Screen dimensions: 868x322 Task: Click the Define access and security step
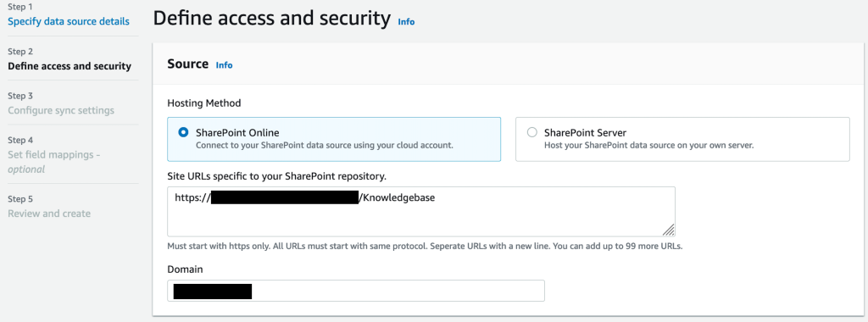(x=70, y=66)
